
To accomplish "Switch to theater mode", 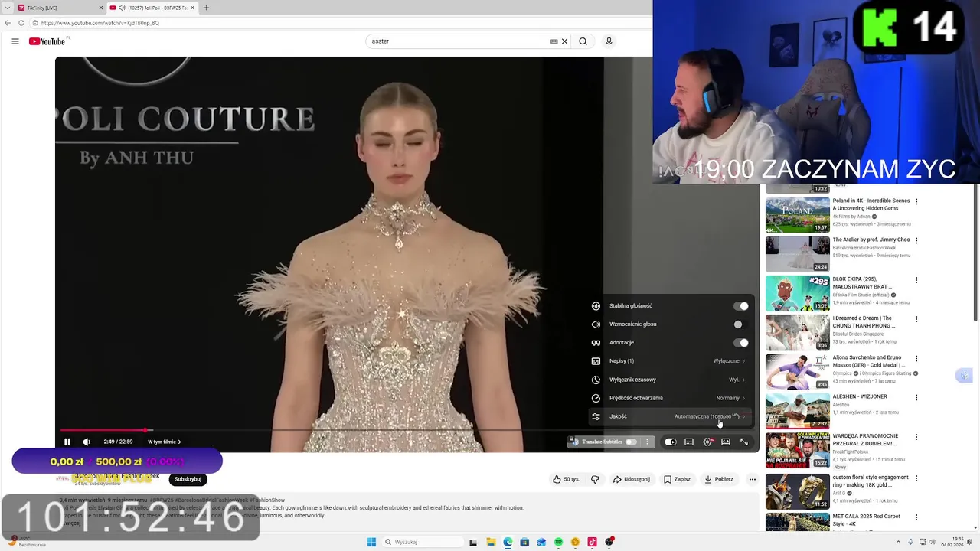I will click(726, 442).
